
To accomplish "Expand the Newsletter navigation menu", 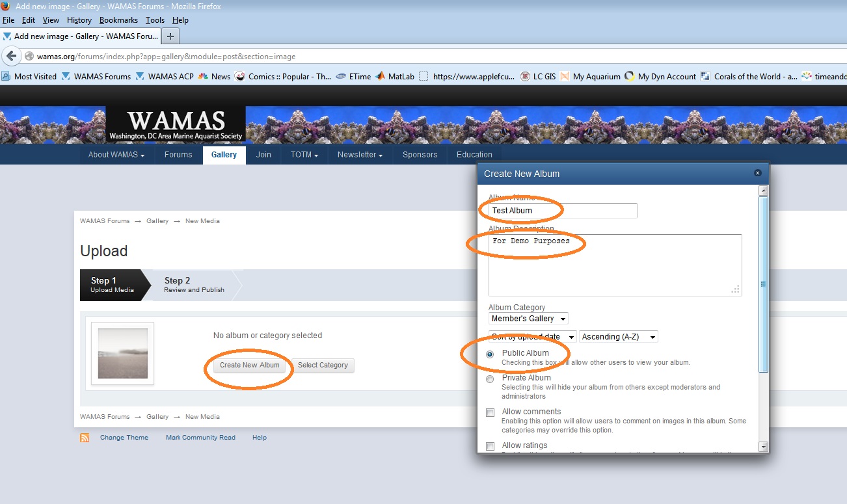I will (360, 155).
